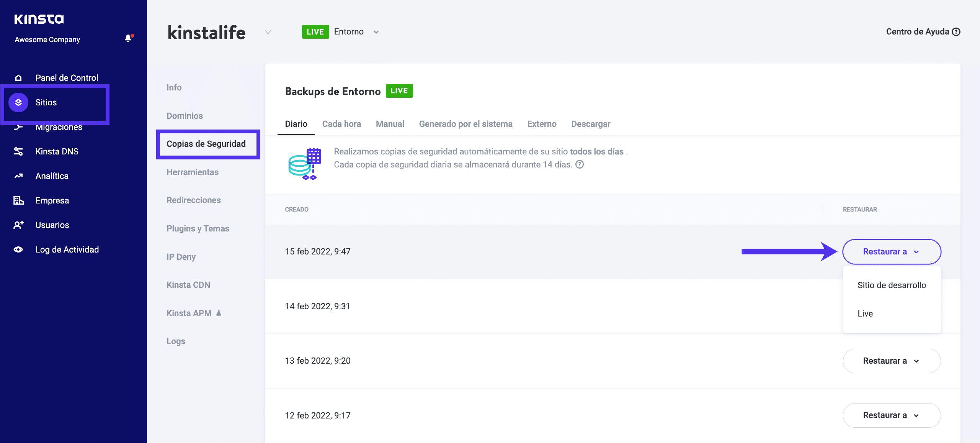The image size is (980, 443).
Task: Click the backup retention tooltip question mark
Action: pos(579,165)
